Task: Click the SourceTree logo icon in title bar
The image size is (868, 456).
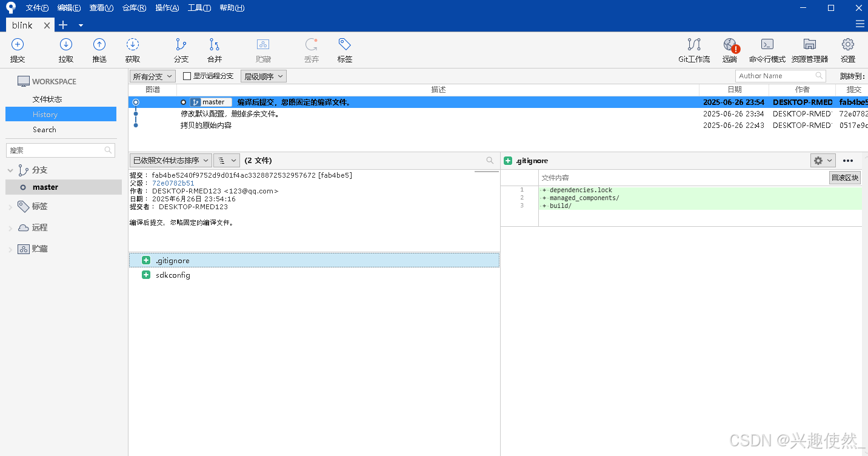Action: coord(11,8)
